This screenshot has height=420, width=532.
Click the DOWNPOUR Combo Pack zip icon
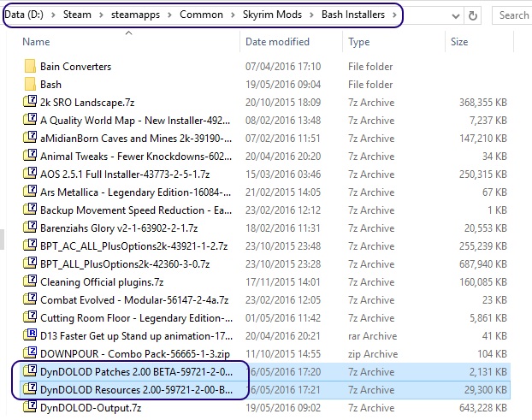tap(30, 353)
